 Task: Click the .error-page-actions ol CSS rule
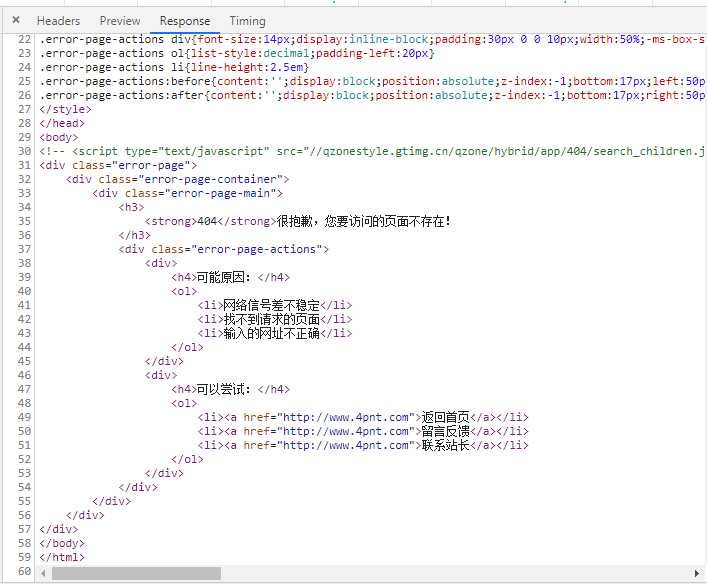pyautogui.click(x=237, y=53)
